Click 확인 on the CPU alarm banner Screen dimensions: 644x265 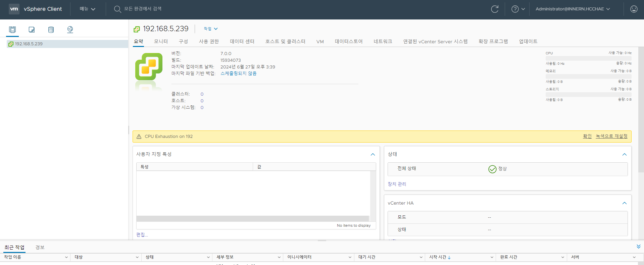click(587, 136)
